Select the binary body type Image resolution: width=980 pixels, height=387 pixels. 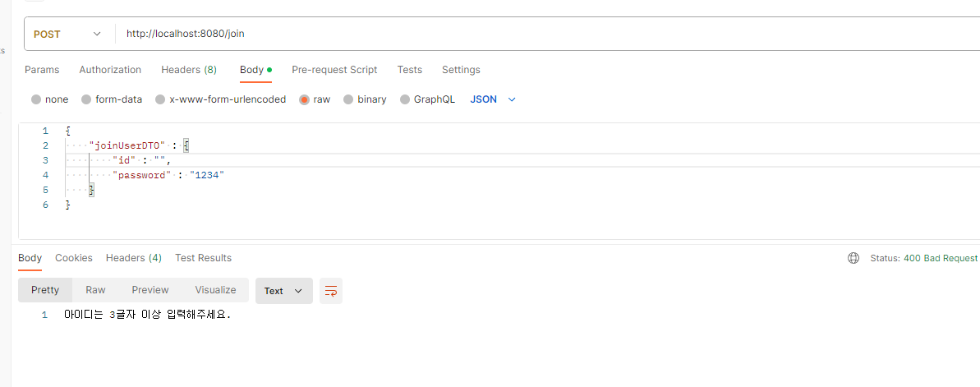[365, 99]
